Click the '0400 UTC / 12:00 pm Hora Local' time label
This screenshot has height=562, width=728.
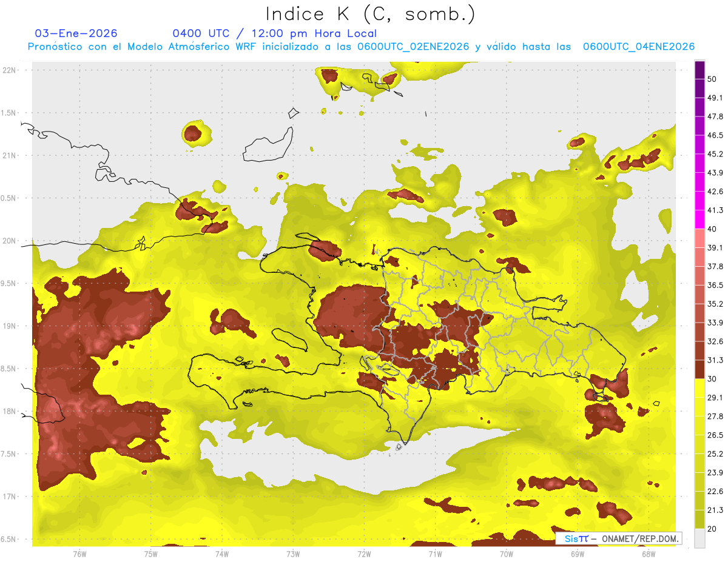(x=274, y=33)
